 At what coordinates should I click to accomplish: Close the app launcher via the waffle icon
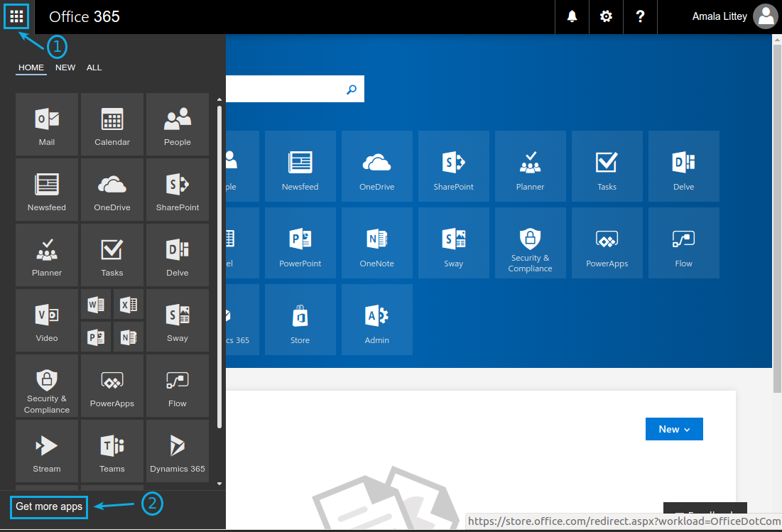(x=16, y=16)
